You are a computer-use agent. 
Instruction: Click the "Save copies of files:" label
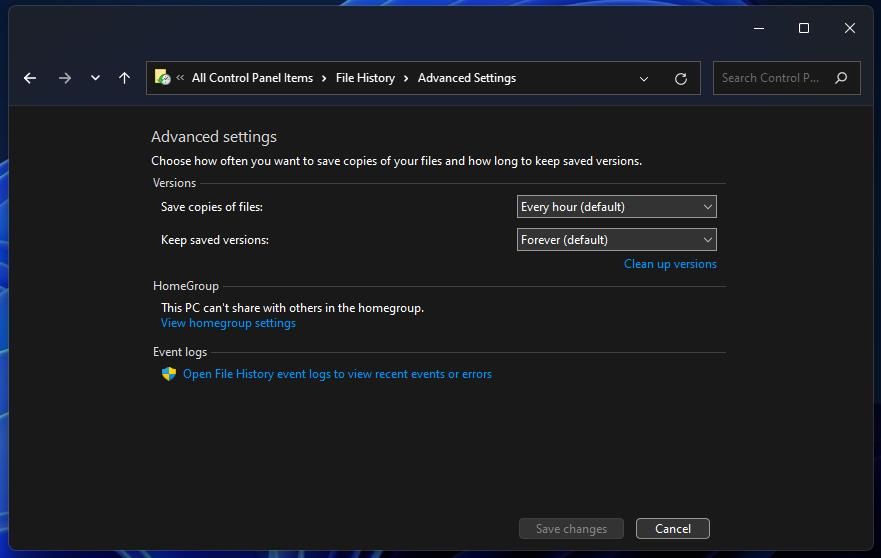[x=212, y=207]
